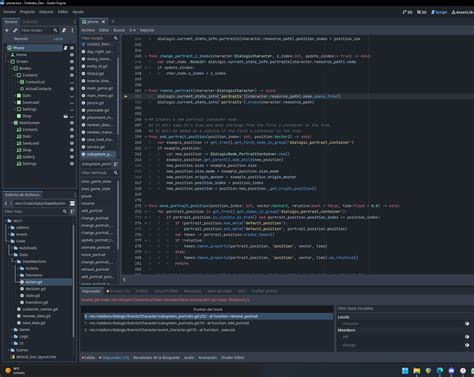Click the Filter Files input field

point(36,211)
